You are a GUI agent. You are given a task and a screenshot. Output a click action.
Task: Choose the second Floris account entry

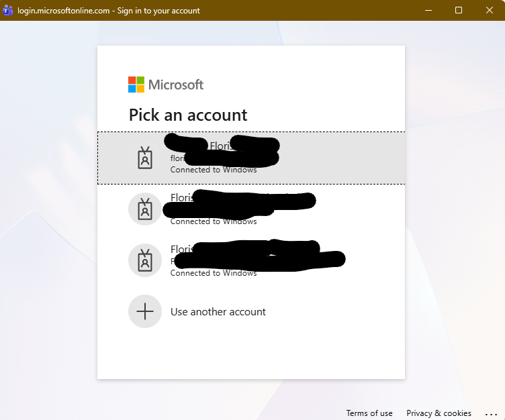(251, 209)
